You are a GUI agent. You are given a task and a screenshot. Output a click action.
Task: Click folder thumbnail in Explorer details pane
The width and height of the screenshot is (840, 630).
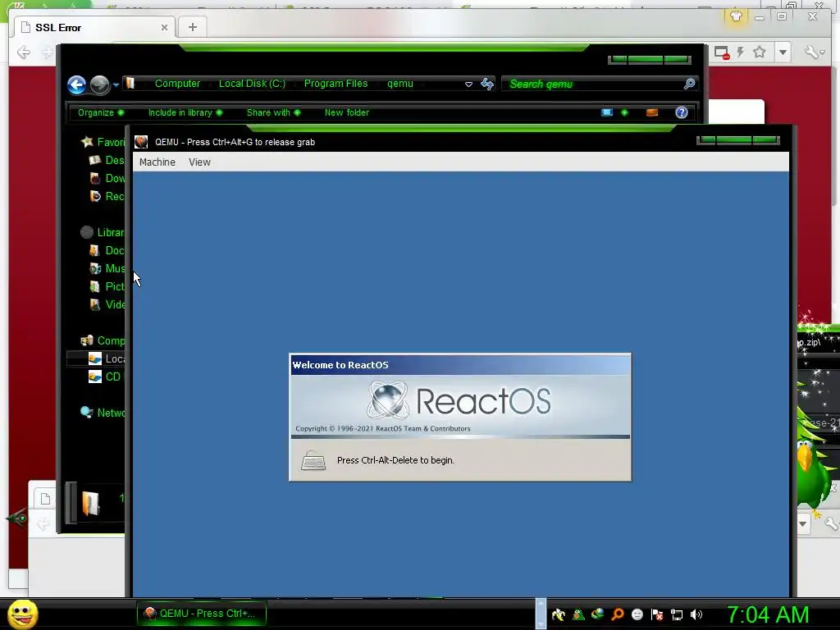pyautogui.click(x=90, y=503)
